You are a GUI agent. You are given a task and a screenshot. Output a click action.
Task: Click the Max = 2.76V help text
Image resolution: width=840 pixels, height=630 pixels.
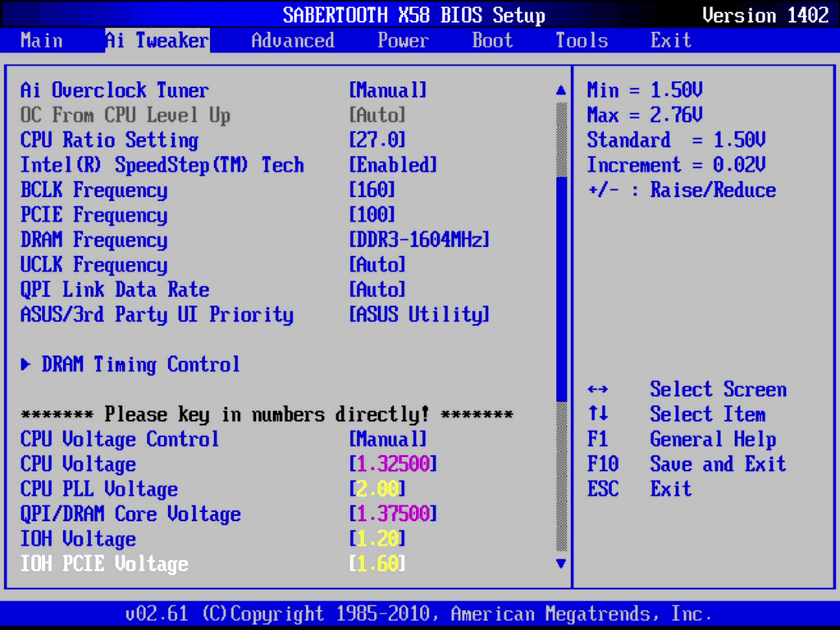click(x=645, y=115)
